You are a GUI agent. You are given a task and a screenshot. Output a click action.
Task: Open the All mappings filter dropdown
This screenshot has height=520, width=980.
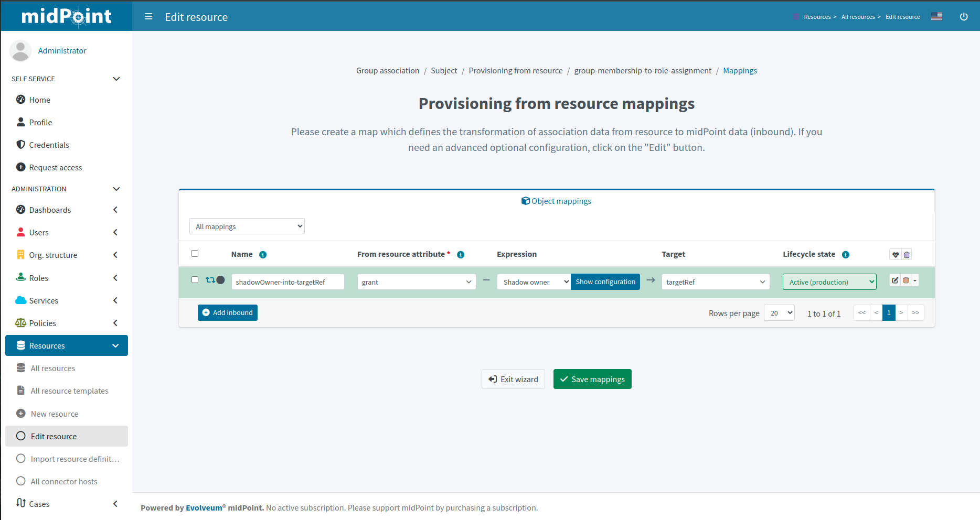(247, 226)
